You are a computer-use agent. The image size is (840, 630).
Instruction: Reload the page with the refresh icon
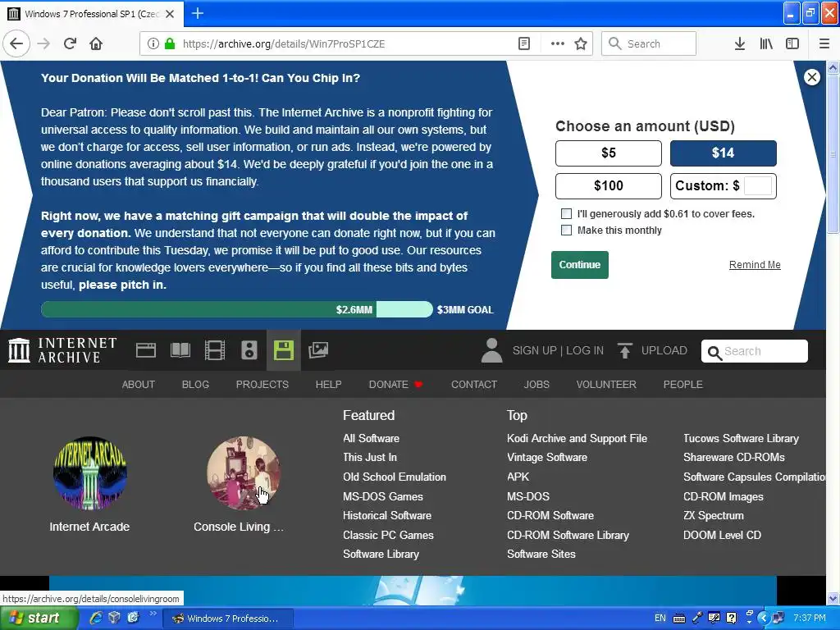71,43
